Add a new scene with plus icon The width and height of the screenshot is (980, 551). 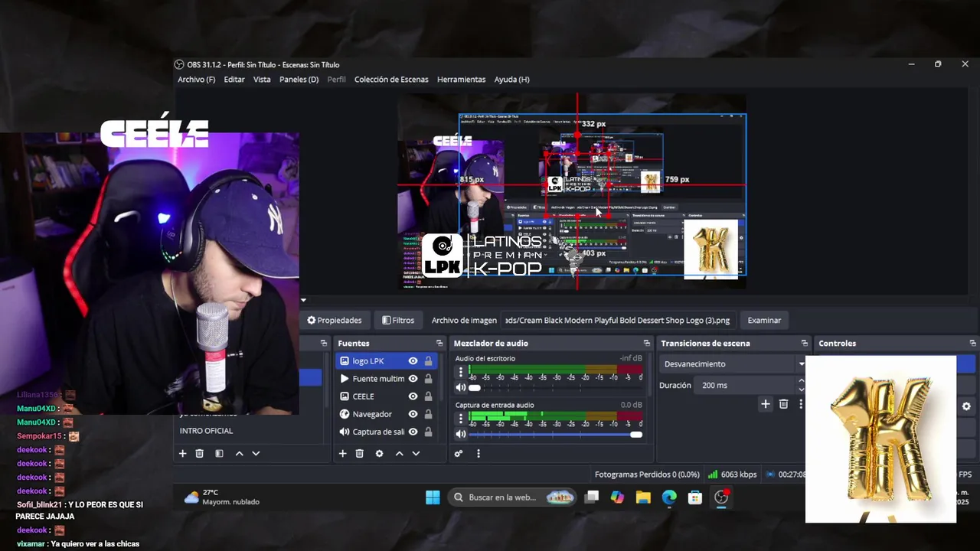(182, 454)
